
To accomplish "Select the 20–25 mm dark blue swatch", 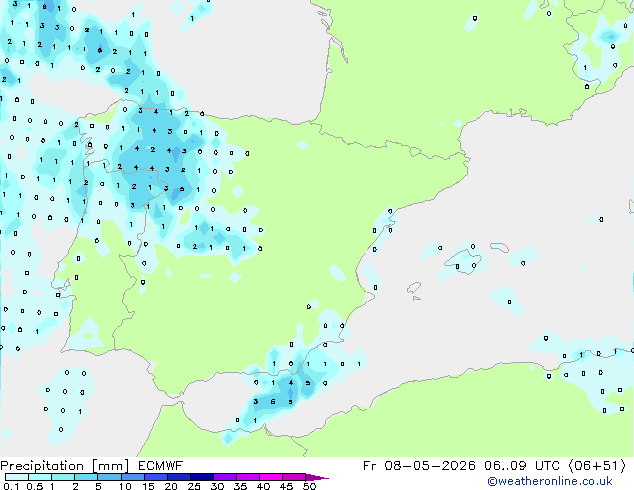I will (178, 477).
